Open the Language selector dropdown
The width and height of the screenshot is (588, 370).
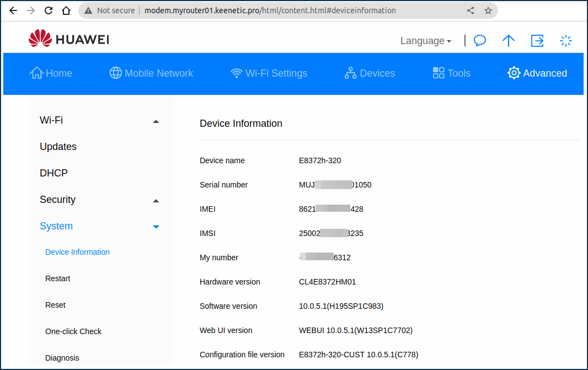(425, 40)
